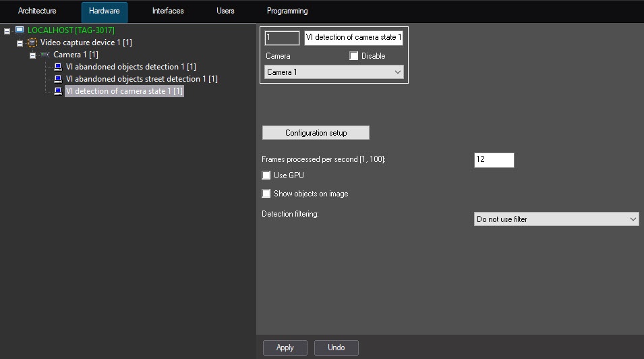Click the LOCALHOST computer icon in the tree
This screenshot has height=359, width=644.
click(x=19, y=30)
